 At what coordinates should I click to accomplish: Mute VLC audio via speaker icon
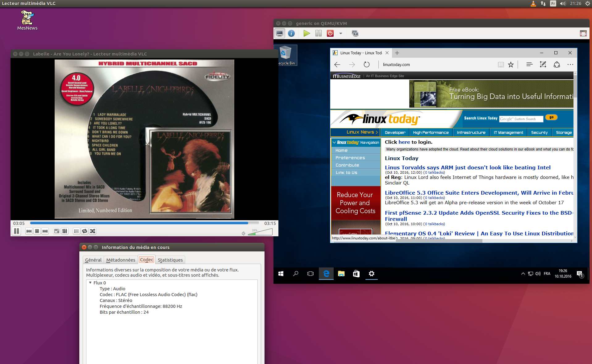click(x=244, y=234)
